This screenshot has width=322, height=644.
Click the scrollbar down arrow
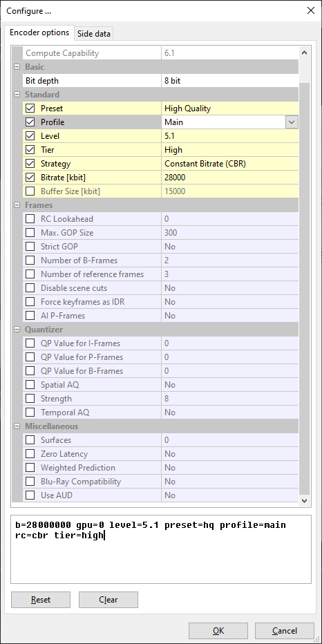[304, 500]
